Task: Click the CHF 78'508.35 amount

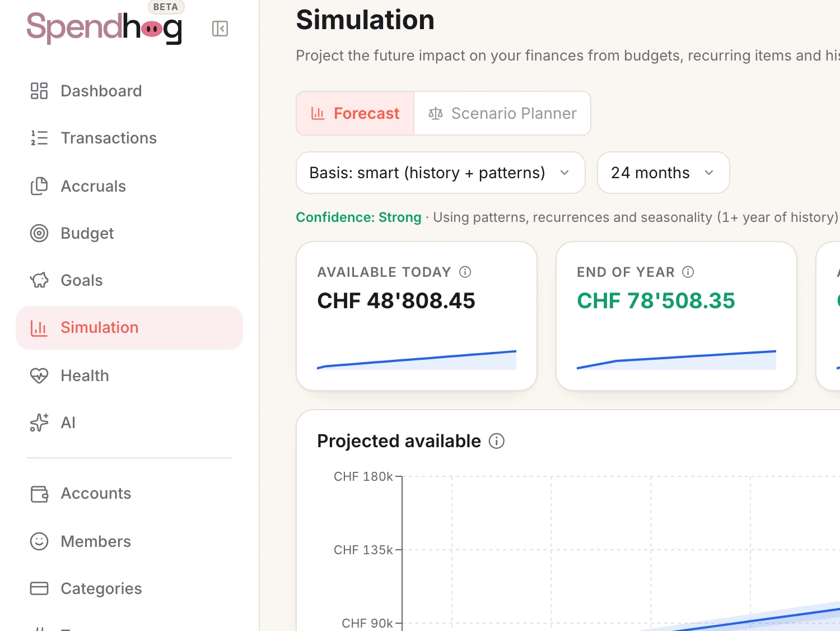Action: [x=656, y=301]
